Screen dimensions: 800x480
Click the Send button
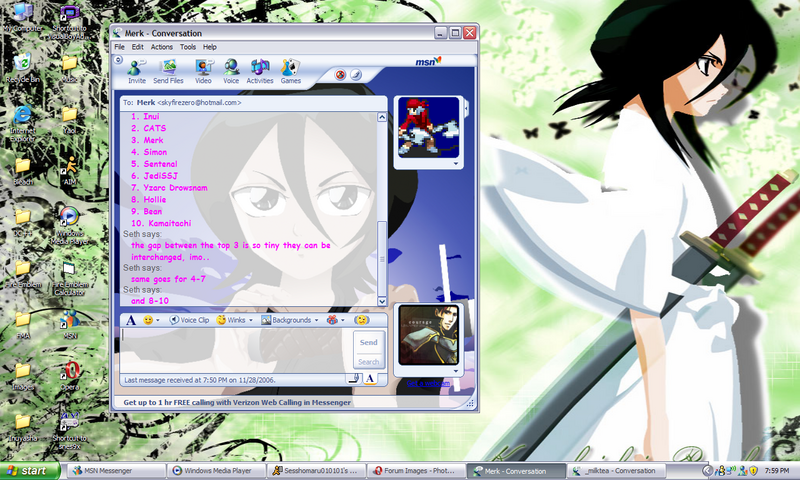(x=368, y=342)
